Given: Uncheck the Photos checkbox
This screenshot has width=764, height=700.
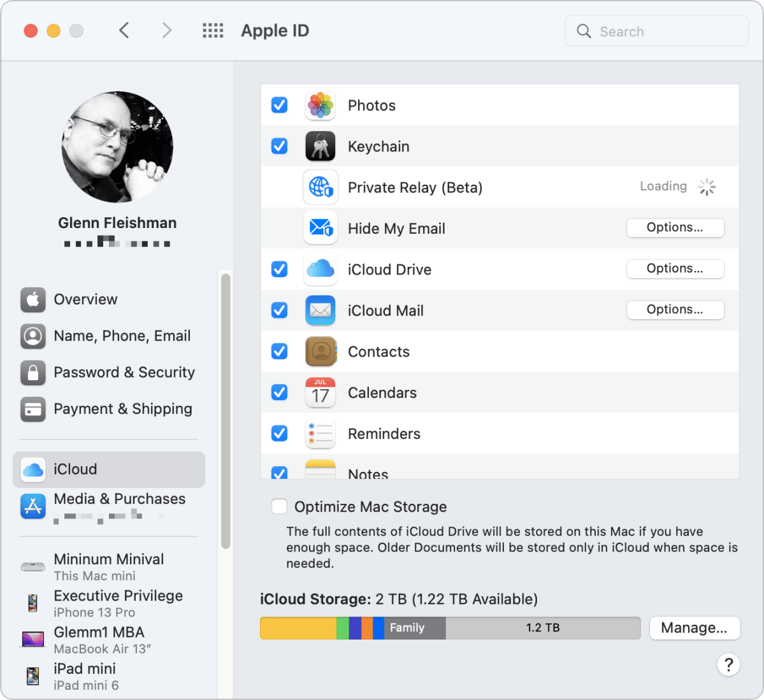Looking at the screenshot, I should click(x=279, y=104).
